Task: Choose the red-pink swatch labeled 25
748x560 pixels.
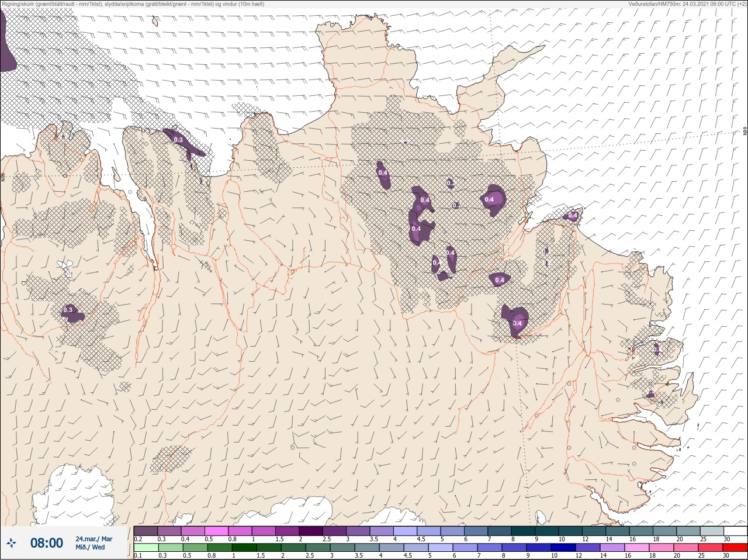Action: 711,548
